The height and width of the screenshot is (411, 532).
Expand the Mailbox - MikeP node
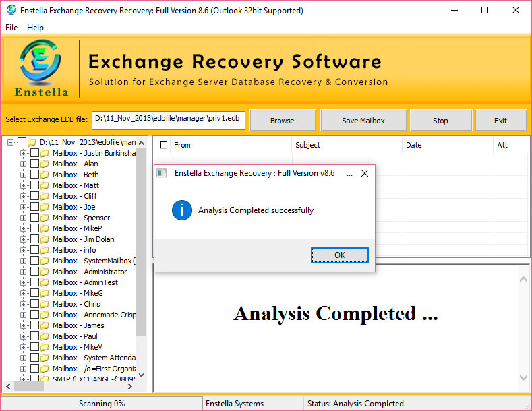pos(23,229)
